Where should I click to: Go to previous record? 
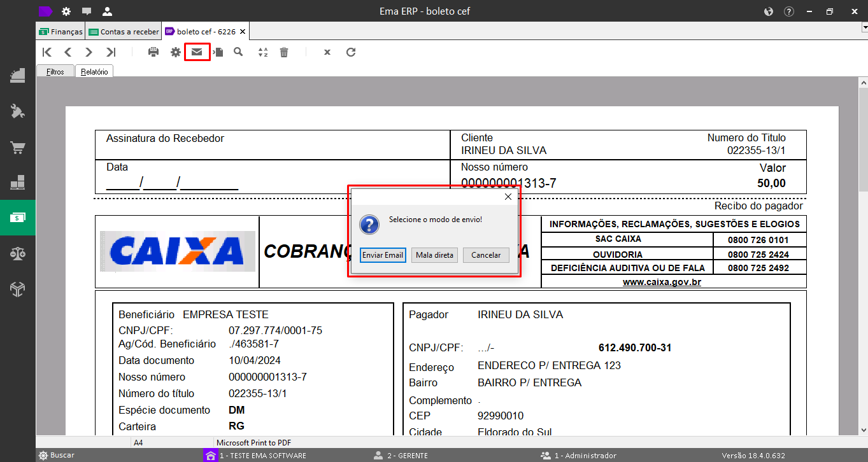tap(68, 52)
